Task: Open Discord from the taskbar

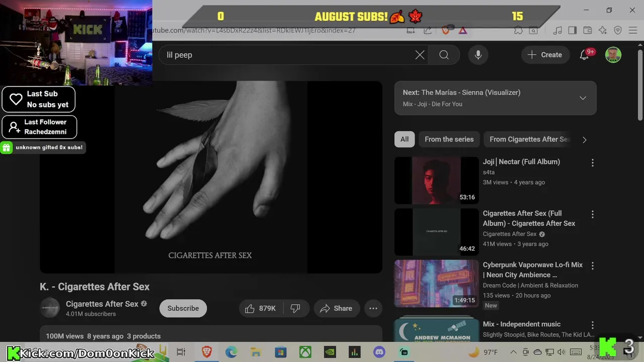Action: pyautogui.click(x=379, y=352)
